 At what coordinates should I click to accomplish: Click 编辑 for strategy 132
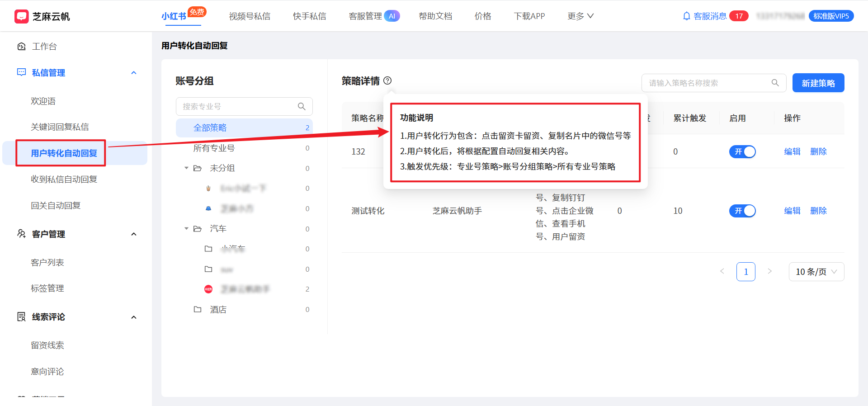click(792, 152)
